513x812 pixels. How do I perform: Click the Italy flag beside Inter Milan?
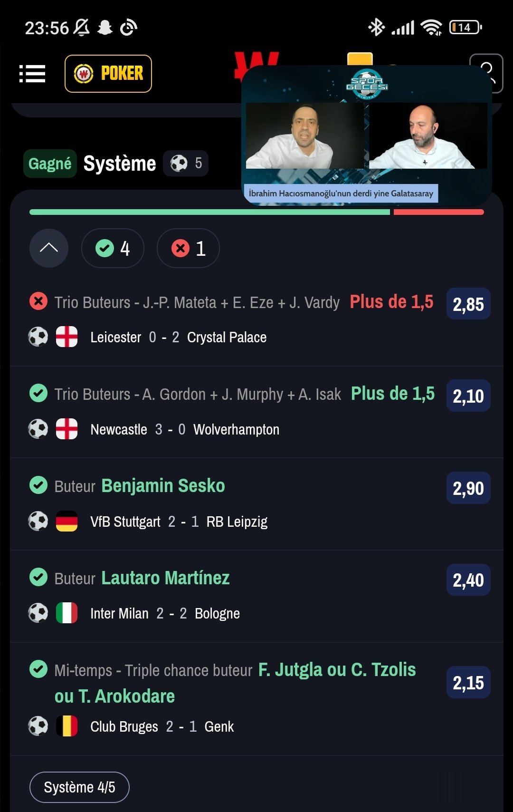pos(66,613)
